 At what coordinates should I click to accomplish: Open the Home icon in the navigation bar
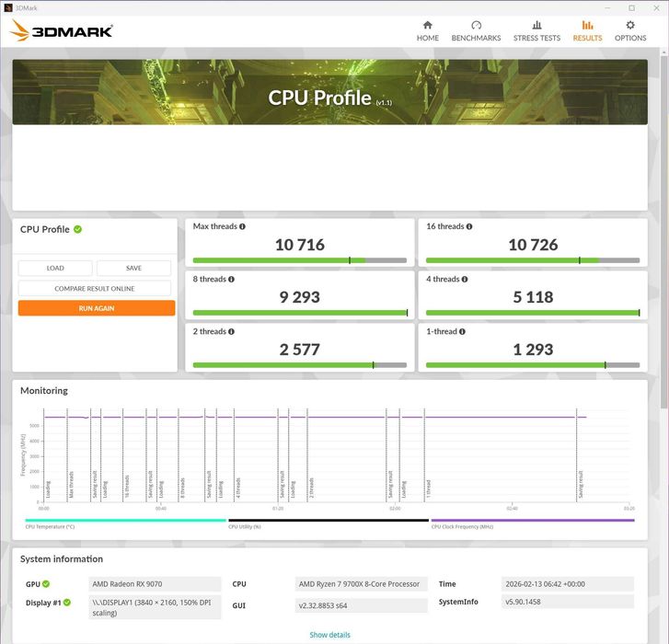tap(428, 25)
